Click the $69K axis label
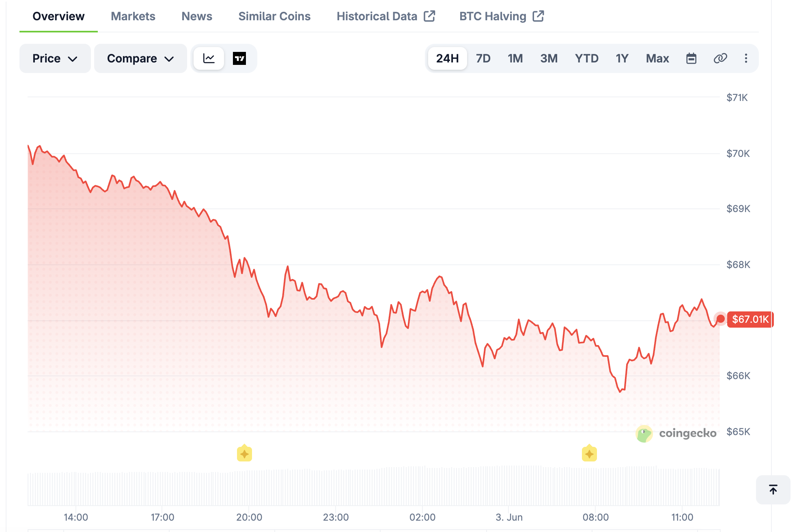The width and height of the screenshot is (797, 532). 738,209
